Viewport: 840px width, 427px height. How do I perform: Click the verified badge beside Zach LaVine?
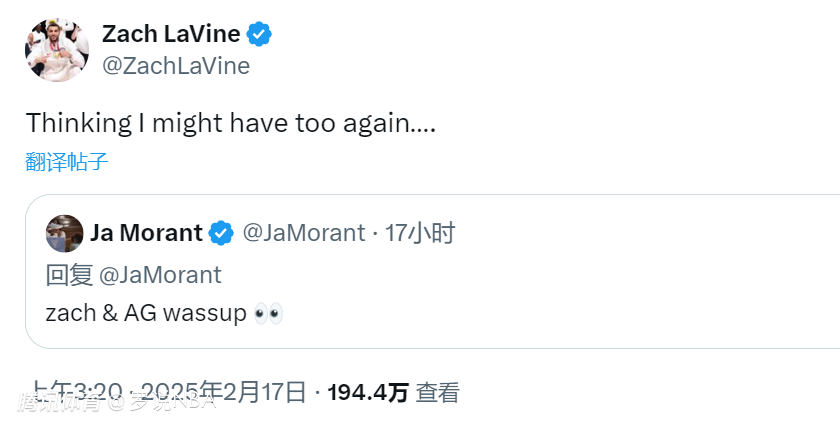coord(260,34)
